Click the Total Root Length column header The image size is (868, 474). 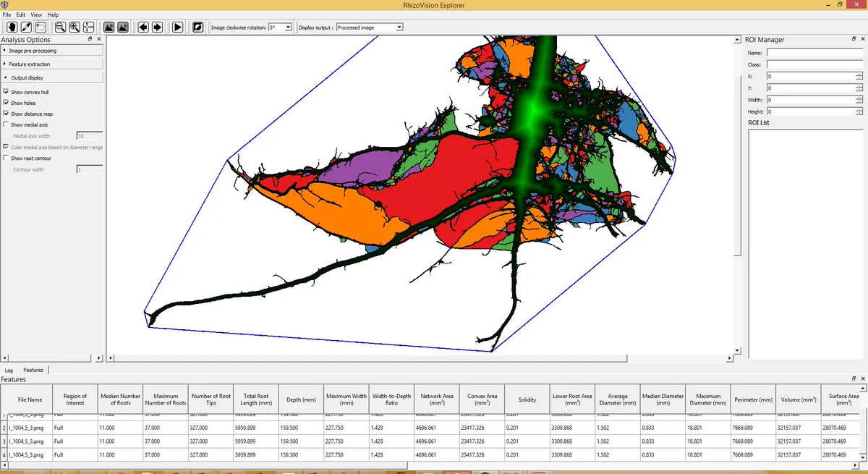(255, 399)
